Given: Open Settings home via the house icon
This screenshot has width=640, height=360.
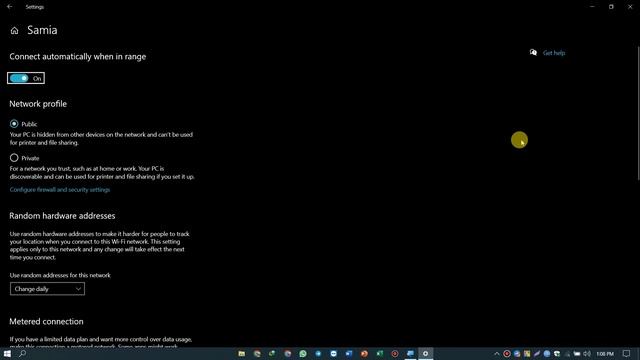Looking at the screenshot, I should coord(14,31).
